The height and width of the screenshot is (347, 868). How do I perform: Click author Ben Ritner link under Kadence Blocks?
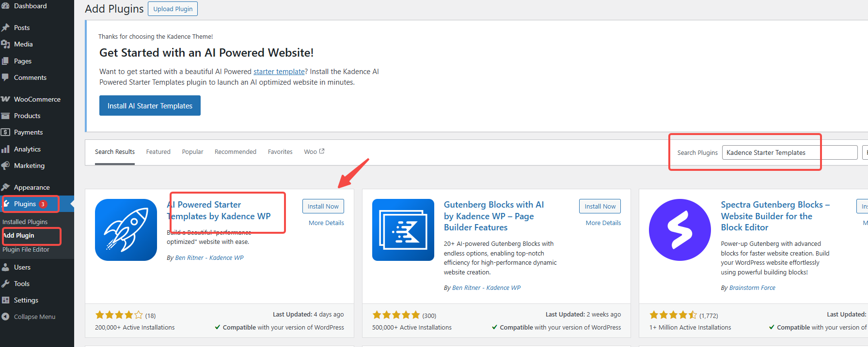pyautogui.click(x=486, y=288)
